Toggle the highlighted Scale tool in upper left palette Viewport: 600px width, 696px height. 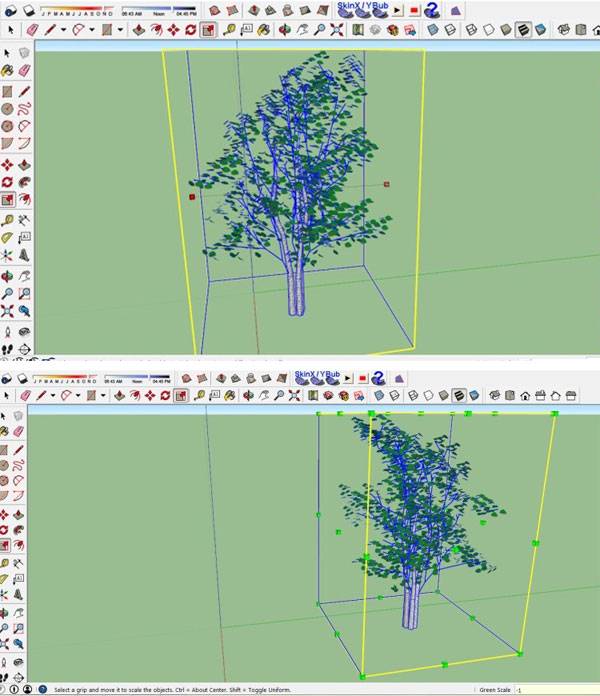8,200
